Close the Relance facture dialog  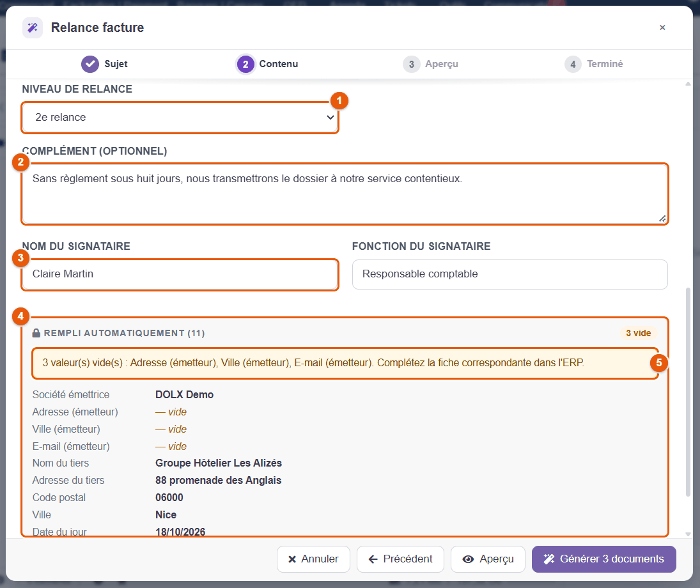tap(662, 27)
